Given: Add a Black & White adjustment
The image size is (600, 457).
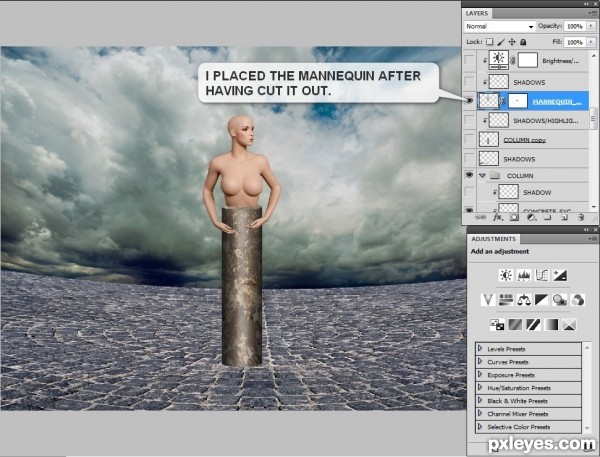Looking at the screenshot, I should click(542, 300).
